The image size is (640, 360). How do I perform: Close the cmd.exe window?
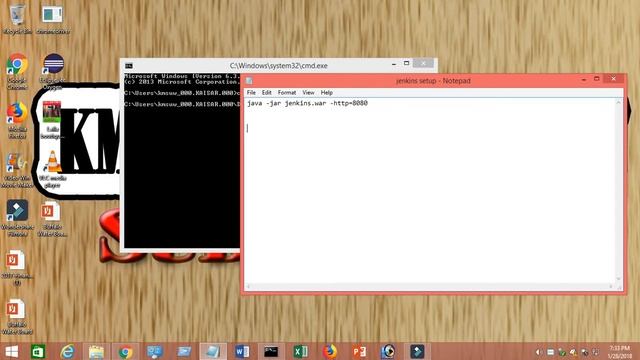tap(423, 64)
